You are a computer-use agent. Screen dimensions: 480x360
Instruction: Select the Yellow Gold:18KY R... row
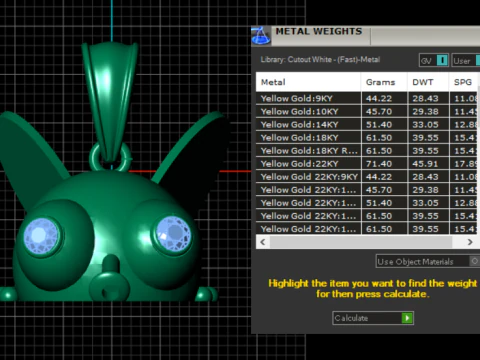point(367,150)
